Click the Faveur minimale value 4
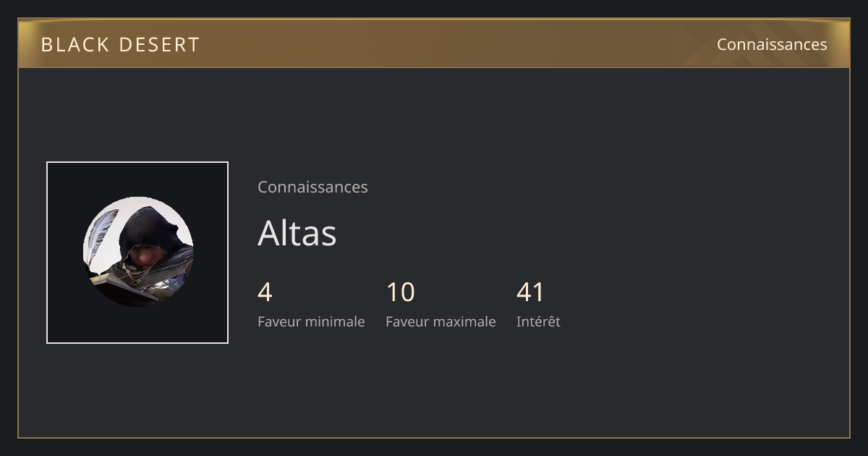Viewport: 868px width, 456px height. tap(265, 292)
